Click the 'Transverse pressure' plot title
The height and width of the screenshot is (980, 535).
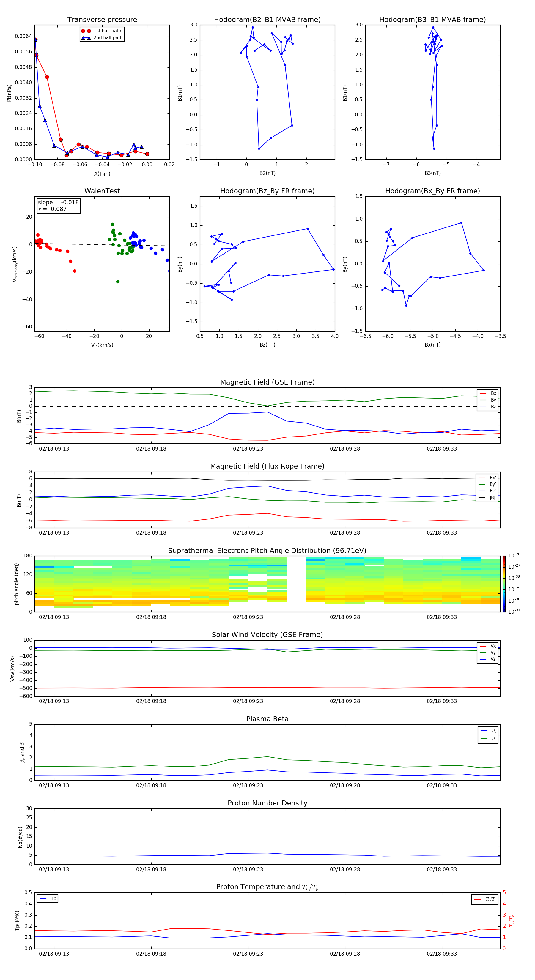[x=102, y=20]
